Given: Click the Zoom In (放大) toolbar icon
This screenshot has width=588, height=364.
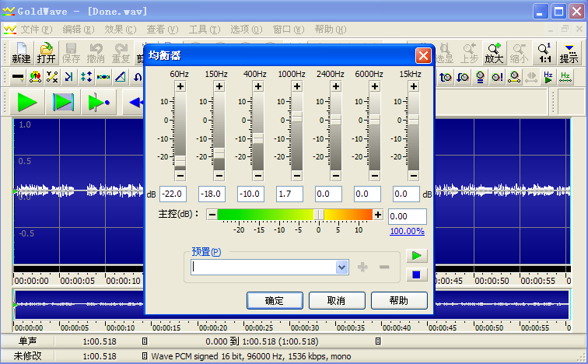Looking at the screenshot, I should (x=494, y=53).
